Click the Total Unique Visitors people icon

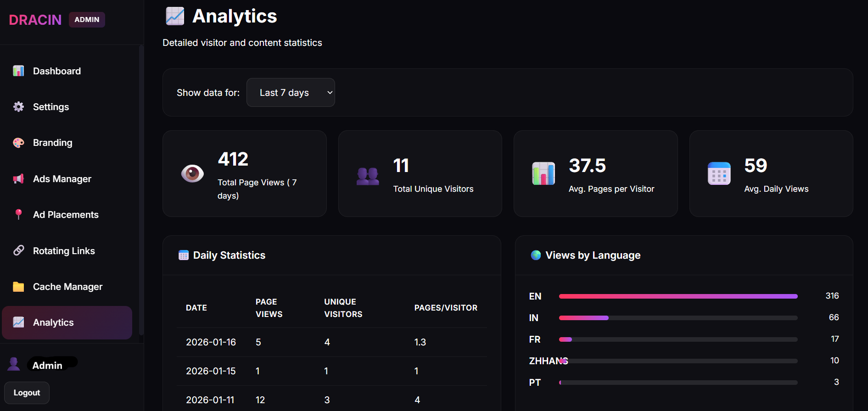click(x=368, y=176)
